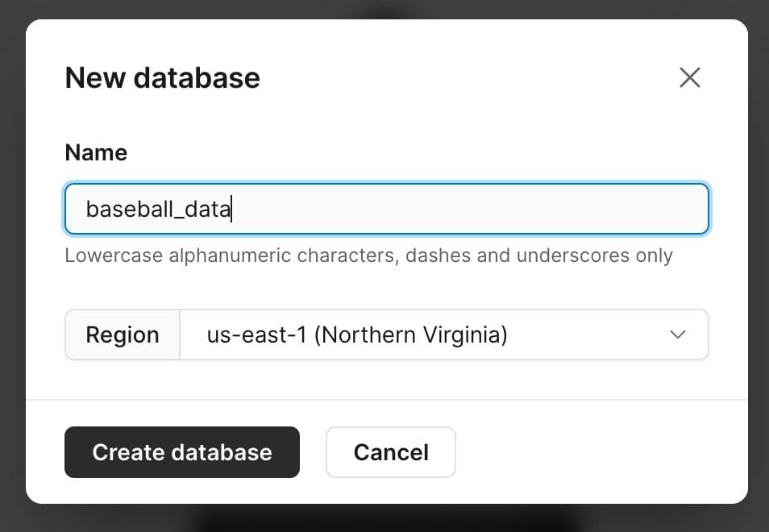
Task: Click the lowercase alphanumeric helper text
Action: click(x=368, y=256)
